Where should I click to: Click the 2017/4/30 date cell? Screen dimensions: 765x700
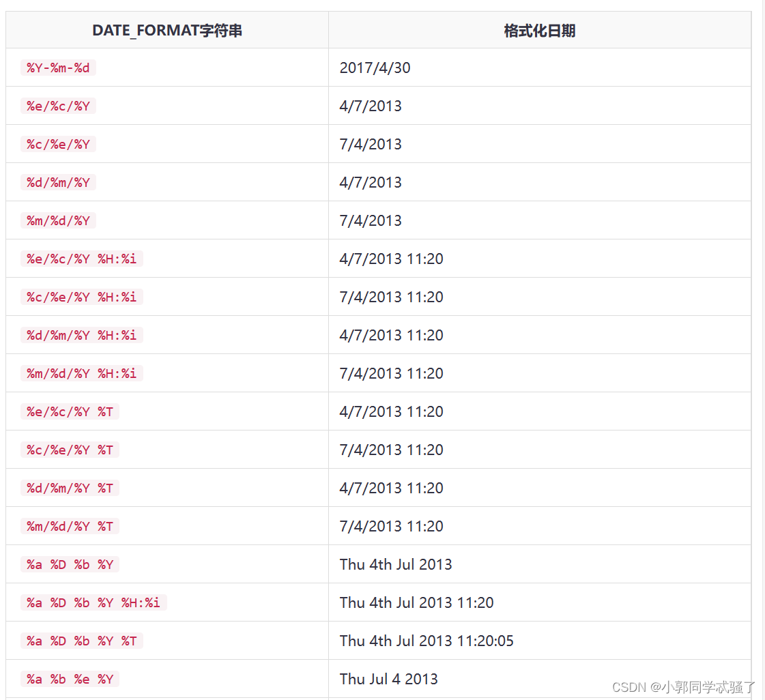(x=375, y=68)
